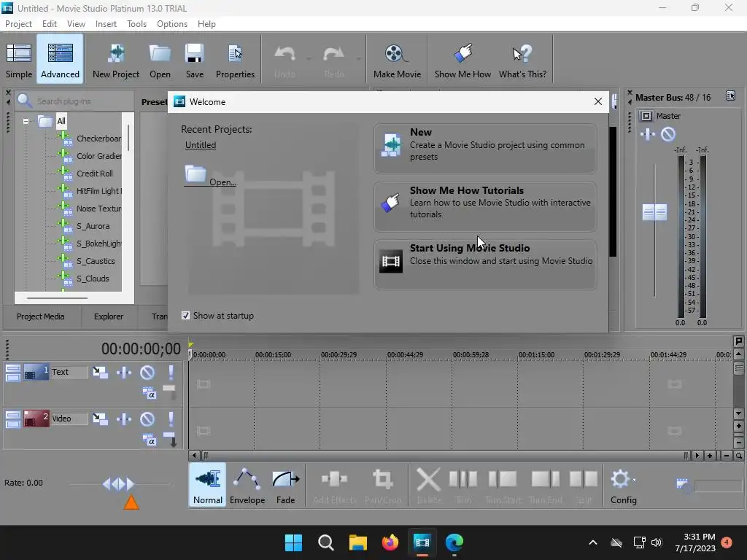Click the track motion icon on Text track
The image size is (747, 560).
[x=100, y=372]
